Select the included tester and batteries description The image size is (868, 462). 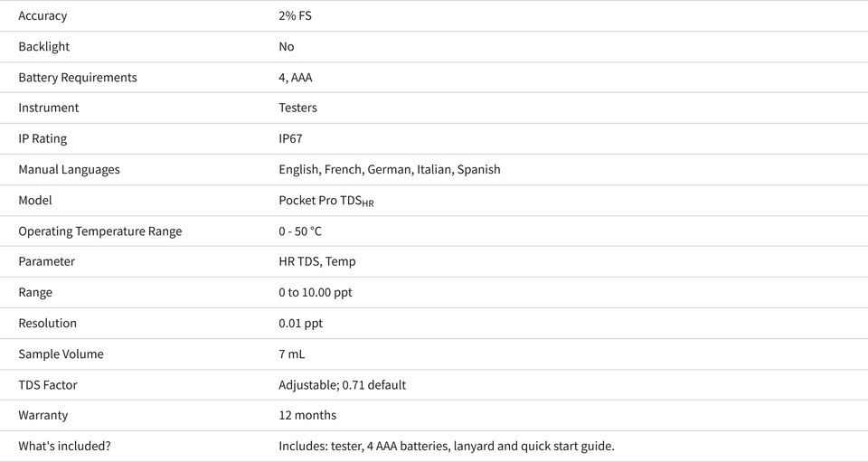pos(447,446)
